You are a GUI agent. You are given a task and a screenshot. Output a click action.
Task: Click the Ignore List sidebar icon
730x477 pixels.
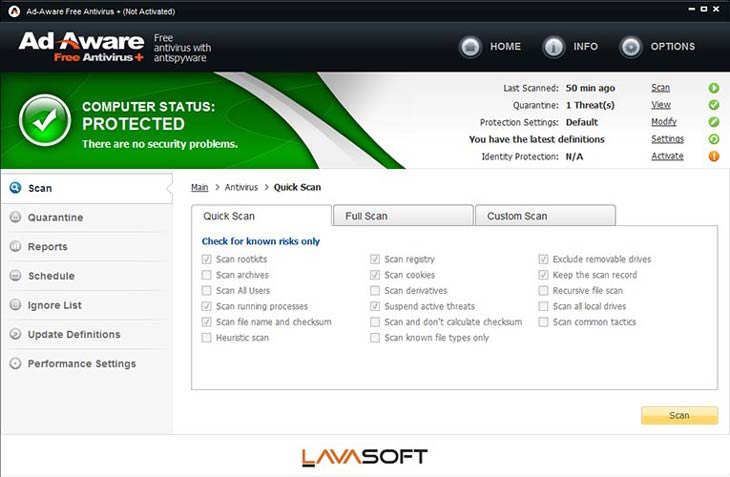pyautogui.click(x=15, y=305)
